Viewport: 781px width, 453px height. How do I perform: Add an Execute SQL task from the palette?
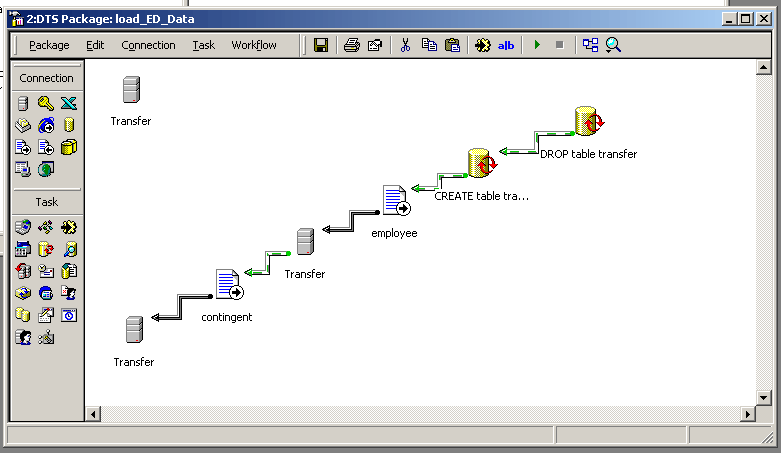click(46, 249)
